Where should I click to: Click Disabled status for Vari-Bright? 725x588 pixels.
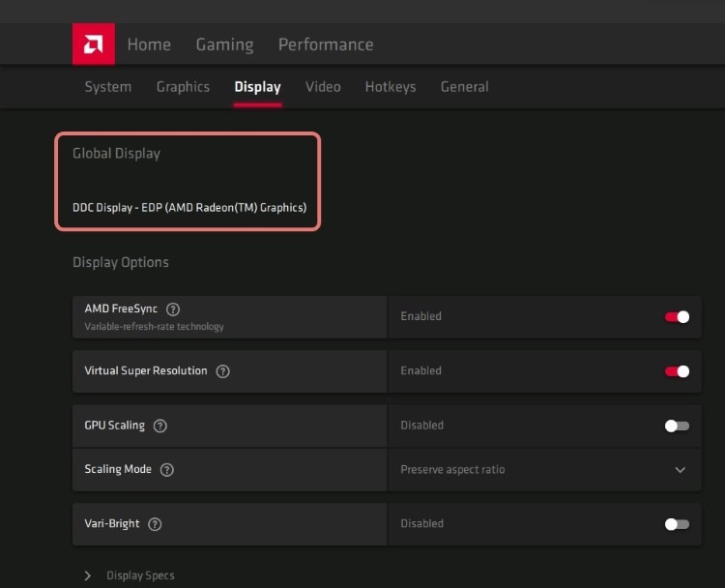click(421, 524)
